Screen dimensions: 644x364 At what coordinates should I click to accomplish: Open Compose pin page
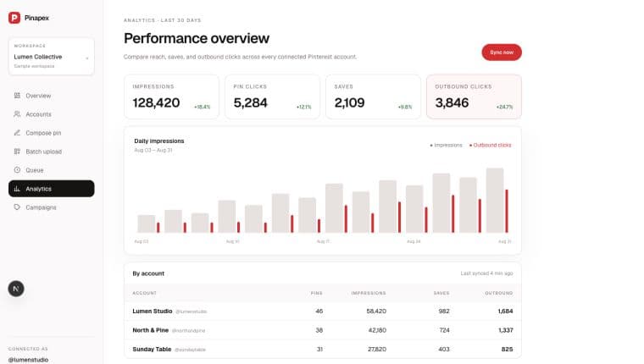[x=52, y=133]
